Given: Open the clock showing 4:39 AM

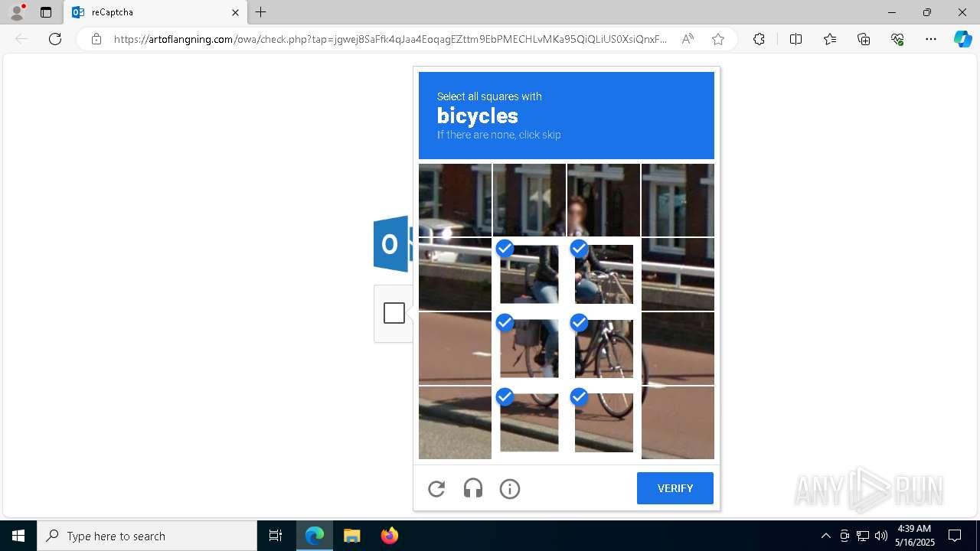Looking at the screenshot, I should [914, 536].
